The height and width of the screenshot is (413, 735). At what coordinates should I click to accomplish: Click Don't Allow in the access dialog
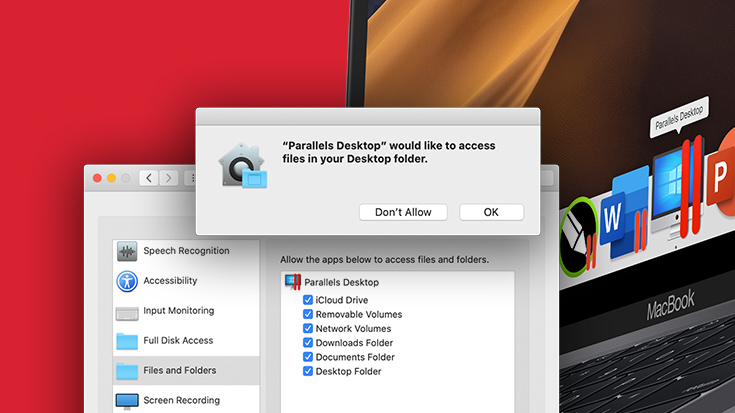[x=403, y=212]
